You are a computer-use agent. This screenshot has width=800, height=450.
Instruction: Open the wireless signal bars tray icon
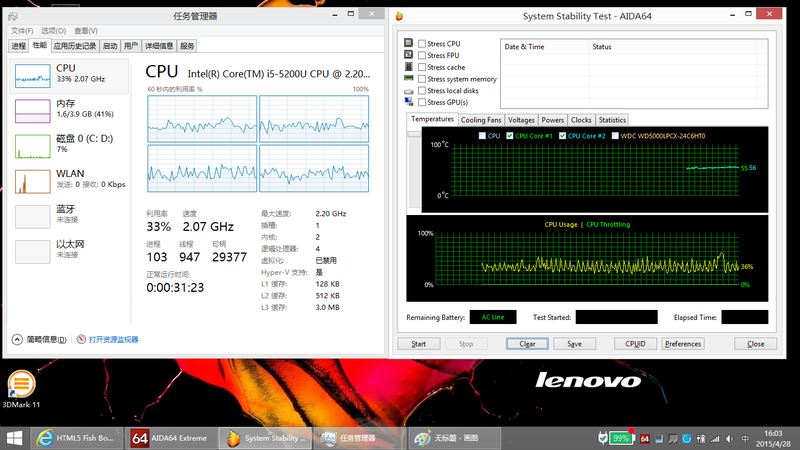pos(715,439)
